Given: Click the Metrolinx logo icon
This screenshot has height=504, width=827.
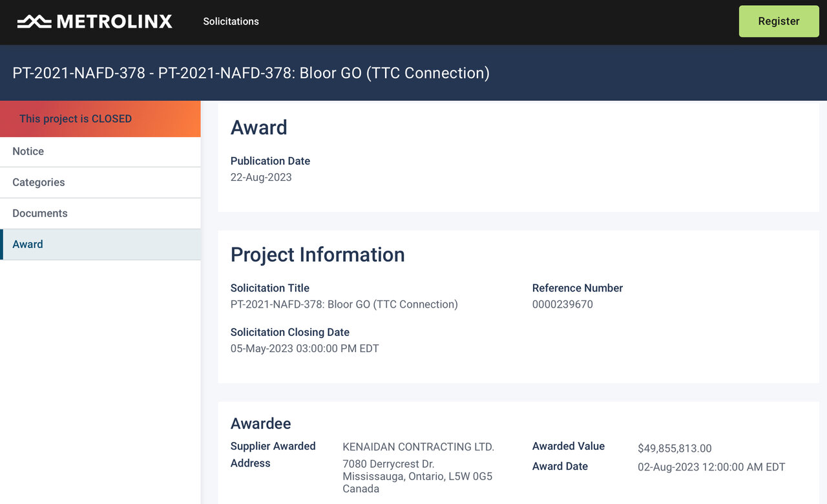Looking at the screenshot, I should coord(34,22).
